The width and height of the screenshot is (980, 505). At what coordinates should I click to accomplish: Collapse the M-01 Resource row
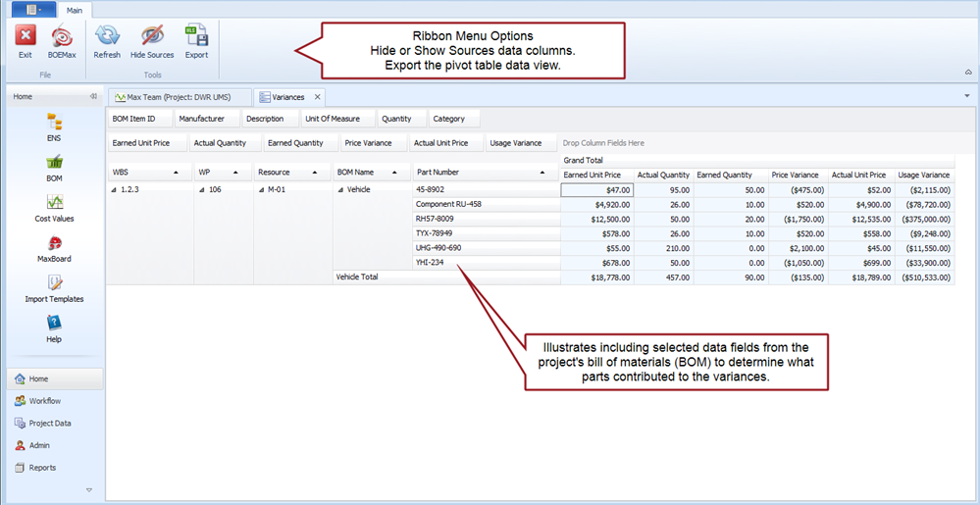click(261, 189)
